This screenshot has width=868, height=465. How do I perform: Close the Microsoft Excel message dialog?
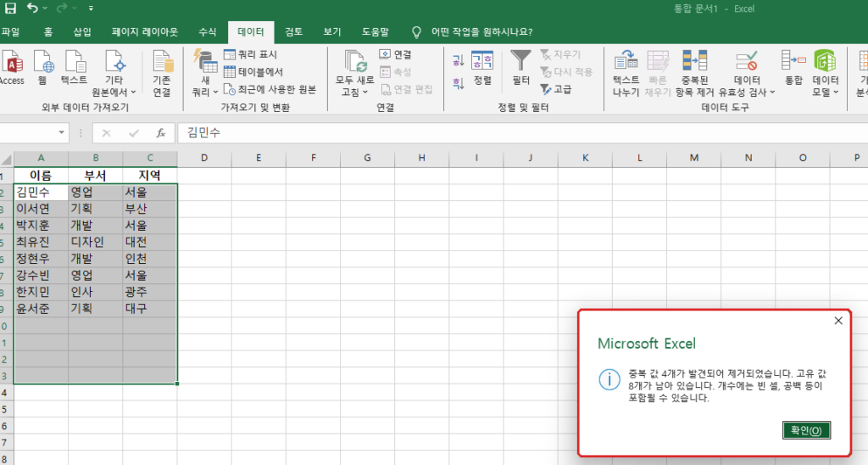point(838,321)
